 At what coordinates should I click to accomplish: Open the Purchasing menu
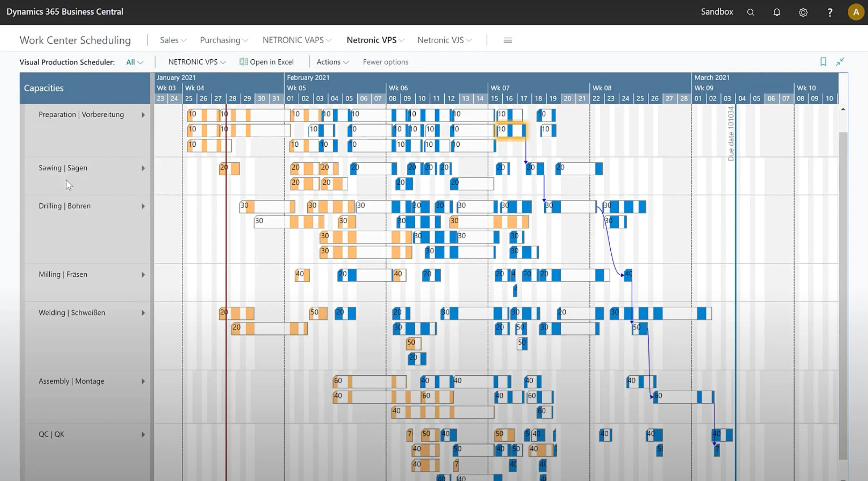coord(224,40)
